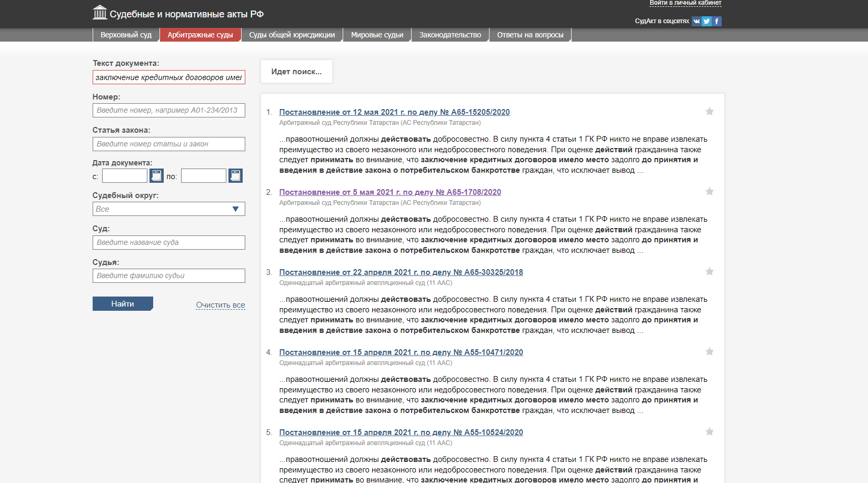Select the Мировые судьи tab

pyautogui.click(x=377, y=35)
